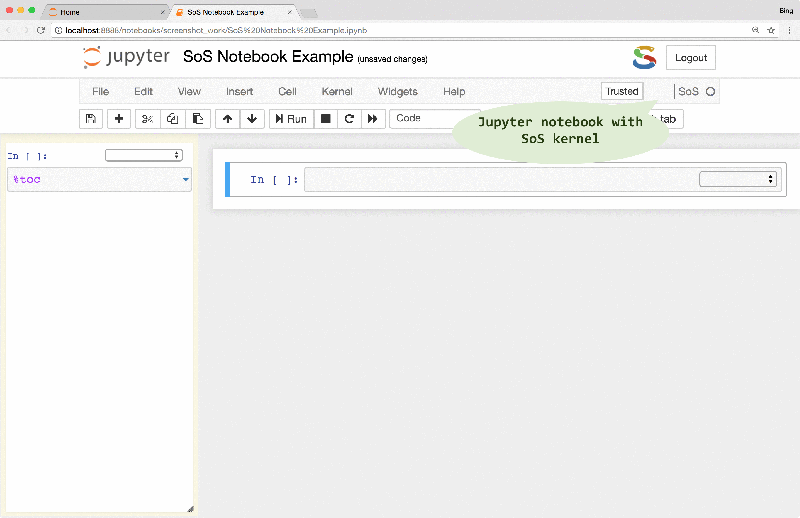Click the Logout button

pos(691,58)
